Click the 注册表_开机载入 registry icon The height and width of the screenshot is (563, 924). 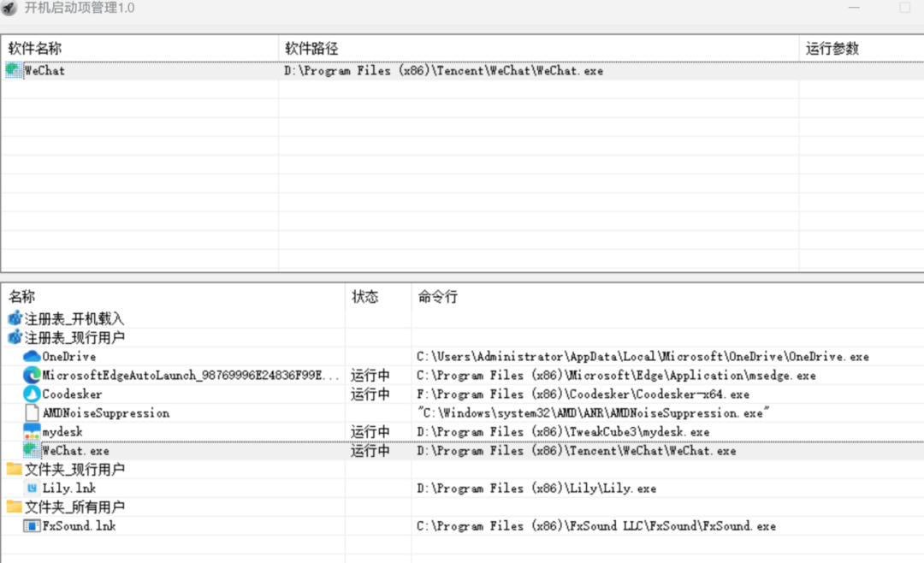[15, 319]
